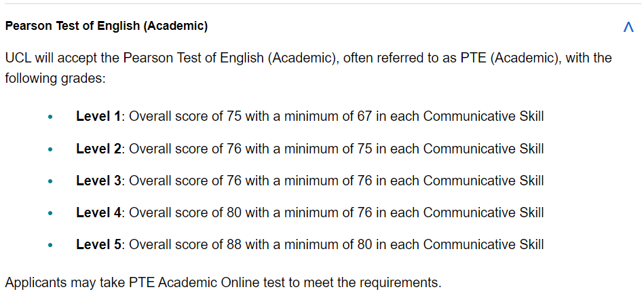Click the bullet dot beside Level 1
This screenshot has height=298, width=644.
[x=50, y=117]
